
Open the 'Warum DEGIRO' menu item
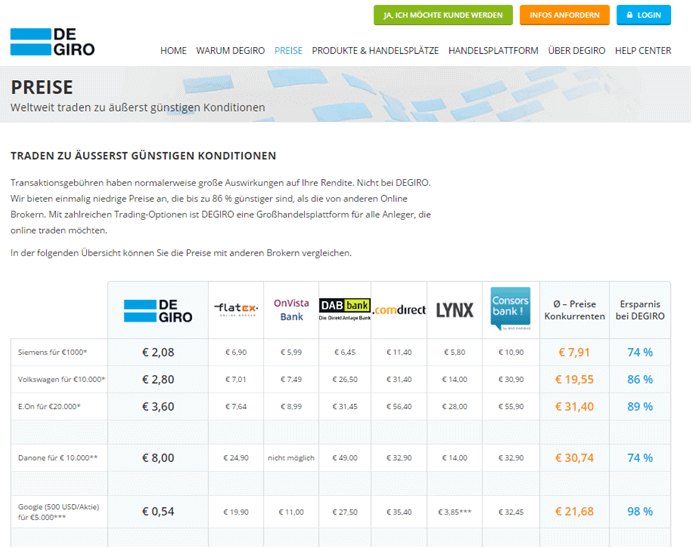click(230, 51)
